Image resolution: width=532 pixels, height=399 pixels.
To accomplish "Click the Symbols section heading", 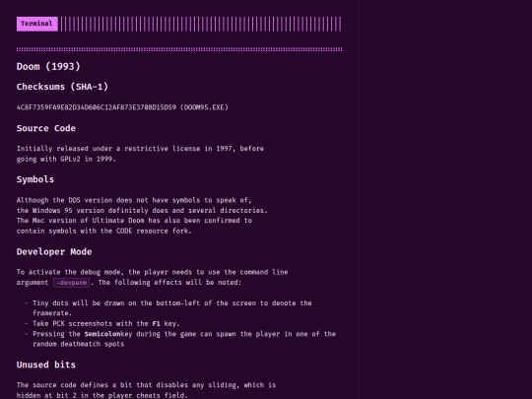I will point(35,179).
